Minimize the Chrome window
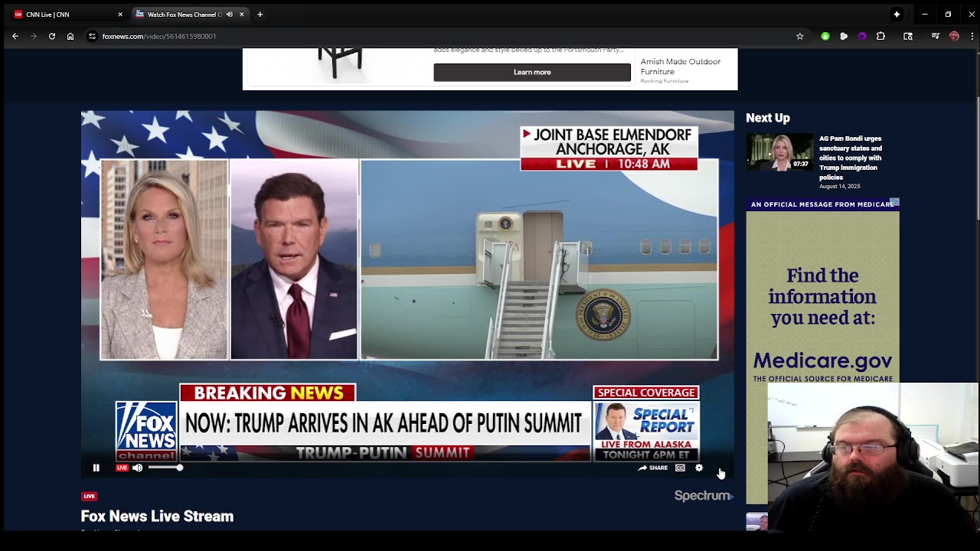 (x=925, y=15)
